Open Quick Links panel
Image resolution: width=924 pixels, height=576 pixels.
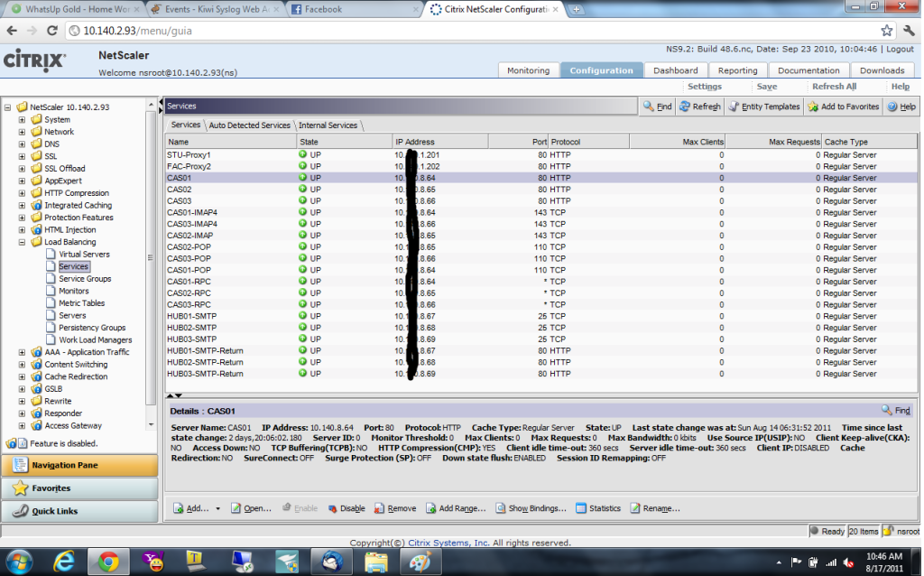pos(79,511)
